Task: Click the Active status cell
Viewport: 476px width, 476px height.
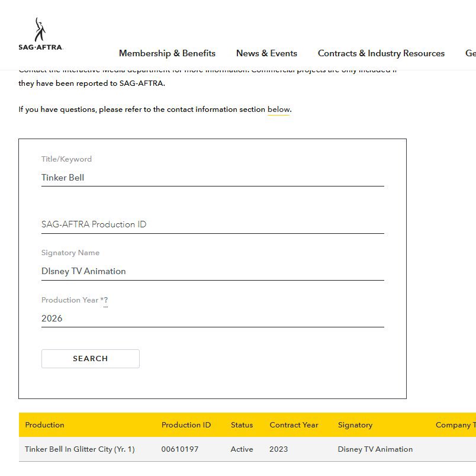Action: coord(242,449)
